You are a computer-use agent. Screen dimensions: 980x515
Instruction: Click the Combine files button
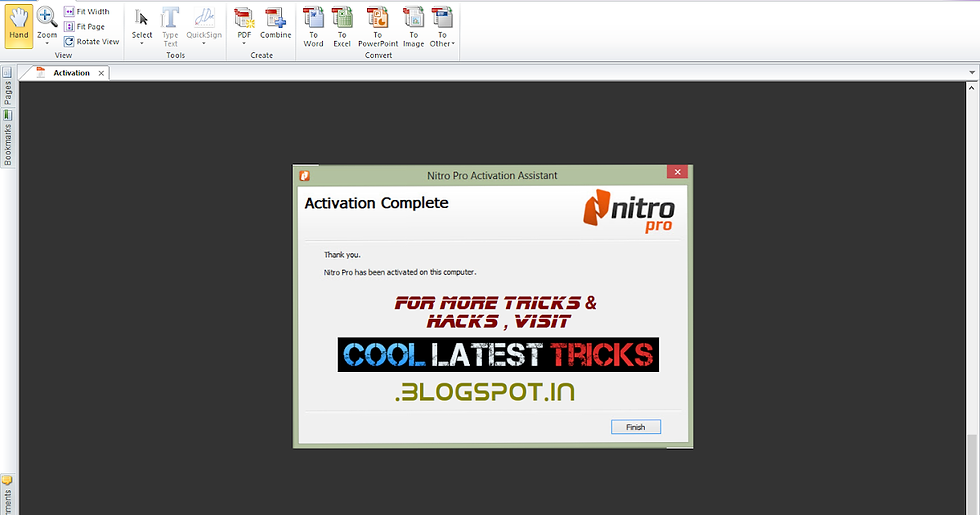[276, 24]
